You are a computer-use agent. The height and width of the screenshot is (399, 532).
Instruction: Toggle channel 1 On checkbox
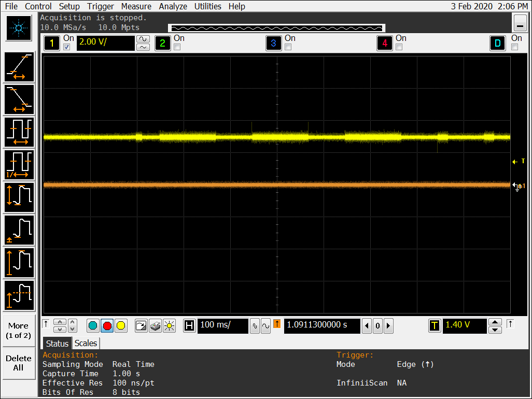67,47
